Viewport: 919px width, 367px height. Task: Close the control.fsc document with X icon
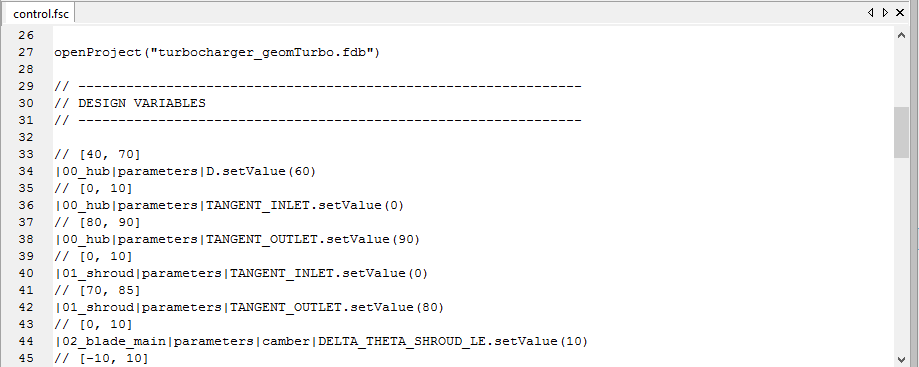click(x=900, y=12)
